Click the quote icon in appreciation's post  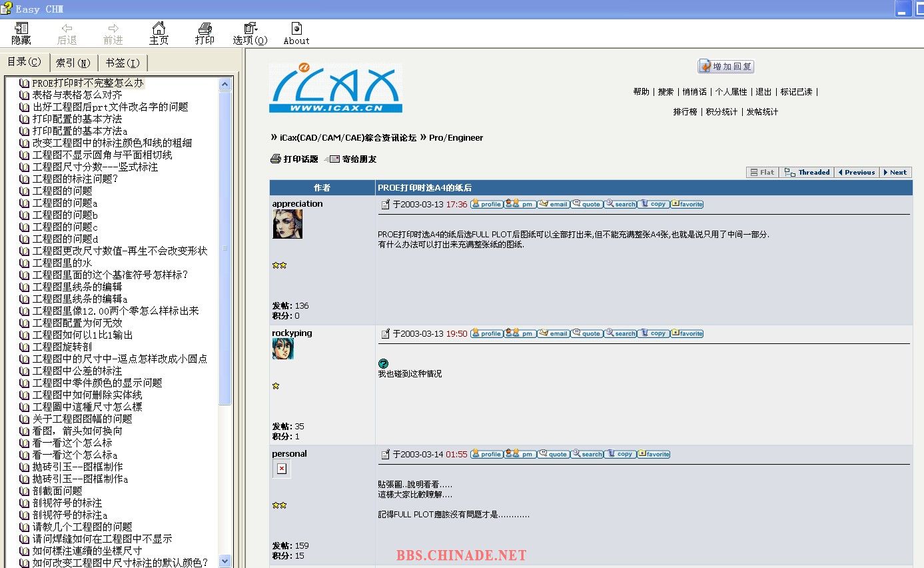[x=587, y=204]
